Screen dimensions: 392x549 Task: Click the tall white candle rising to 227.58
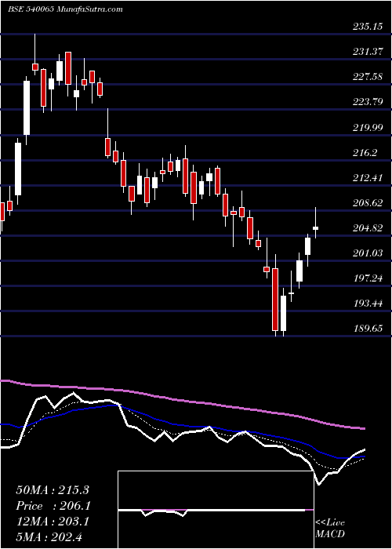(x=27, y=108)
